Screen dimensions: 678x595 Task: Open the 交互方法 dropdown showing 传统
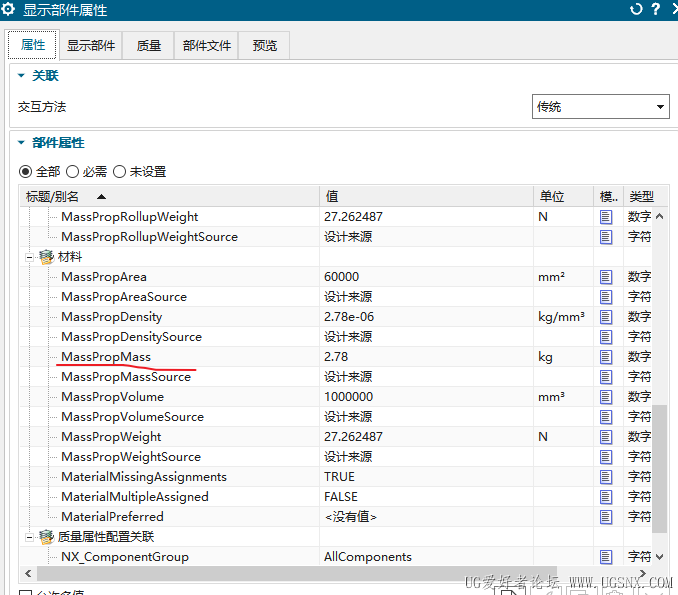tap(600, 106)
